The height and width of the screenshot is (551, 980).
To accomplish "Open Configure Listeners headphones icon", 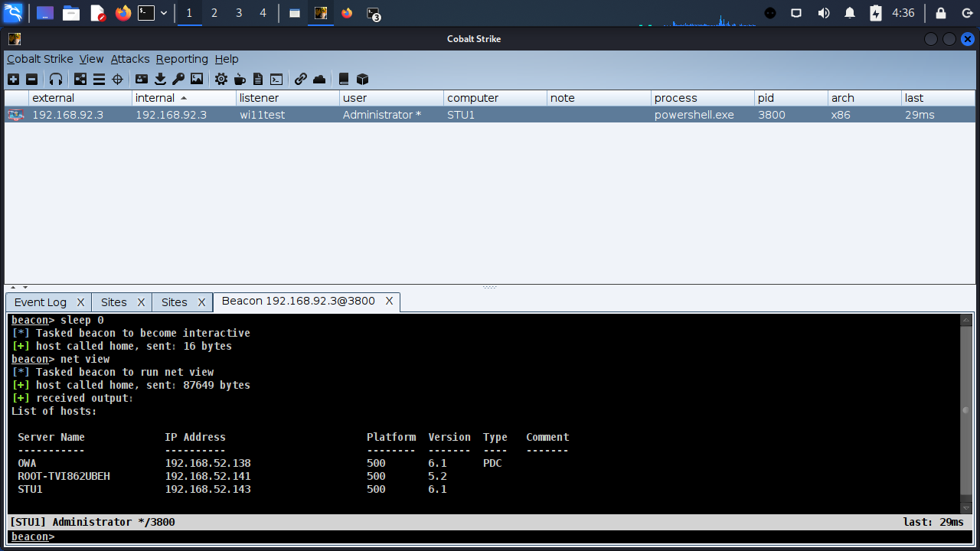I will tap(56, 79).
